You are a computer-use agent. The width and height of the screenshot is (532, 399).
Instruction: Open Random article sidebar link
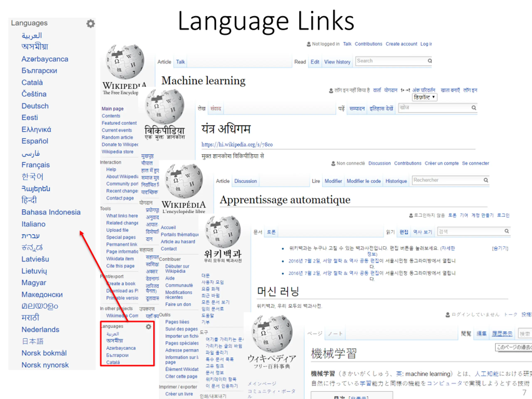[117, 137]
